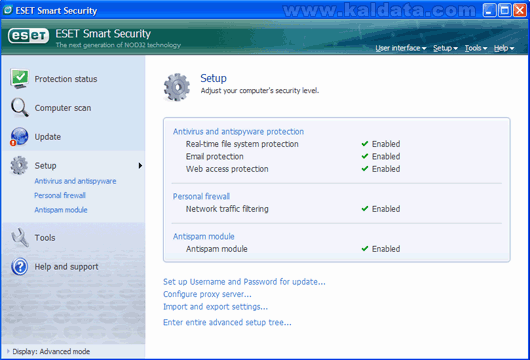The image size is (530, 360).
Task: Open Antivirus and antispyware sidebar sublink
Action: click(75, 181)
